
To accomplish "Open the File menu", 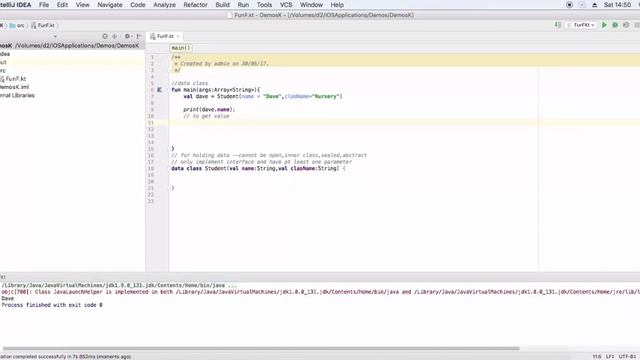I will [x=44, y=5].
